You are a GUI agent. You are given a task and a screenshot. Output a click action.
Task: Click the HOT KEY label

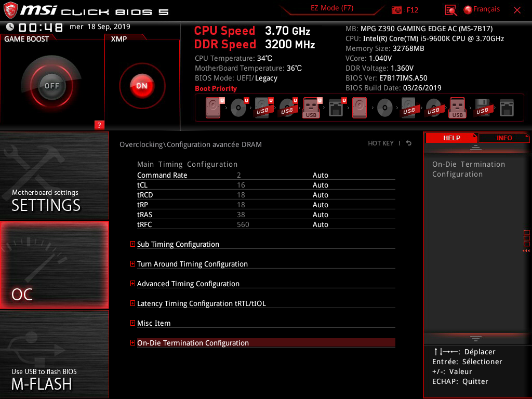381,143
